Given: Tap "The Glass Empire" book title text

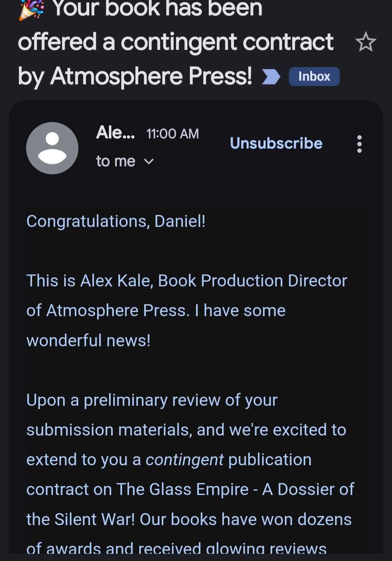Looking at the screenshot, I should point(182,490).
